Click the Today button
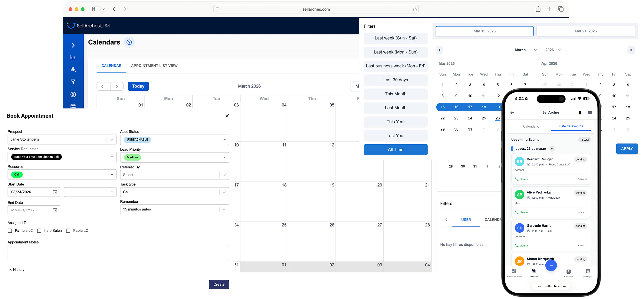Screen dimensions: 644x299 coord(138,86)
